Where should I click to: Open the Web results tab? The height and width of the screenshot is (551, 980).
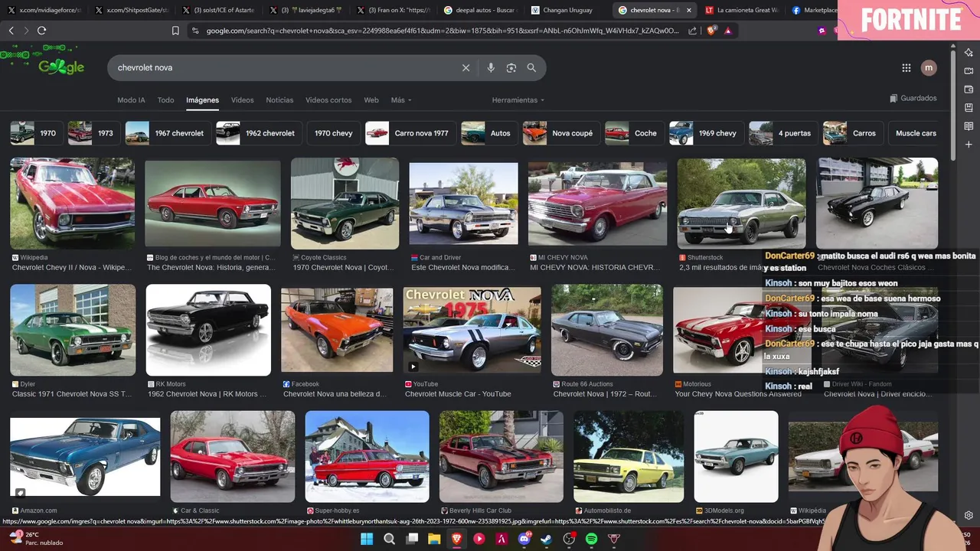click(x=371, y=100)
